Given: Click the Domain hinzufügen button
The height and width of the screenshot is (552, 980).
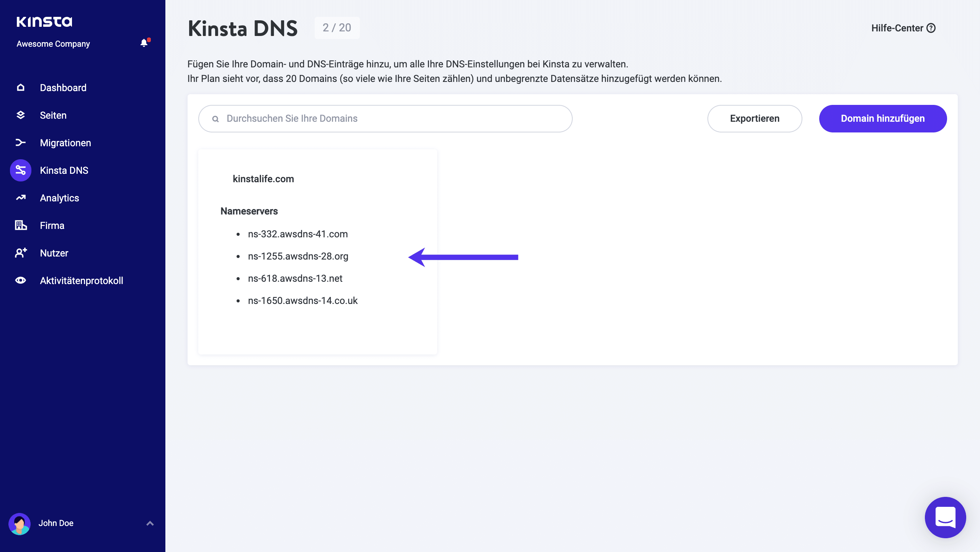Looking at the screenshot, I should coord(883,119).
